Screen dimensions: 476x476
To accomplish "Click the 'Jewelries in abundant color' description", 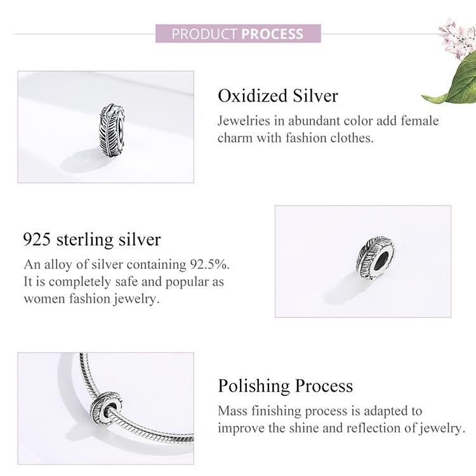I will click(x=328, y=121).
